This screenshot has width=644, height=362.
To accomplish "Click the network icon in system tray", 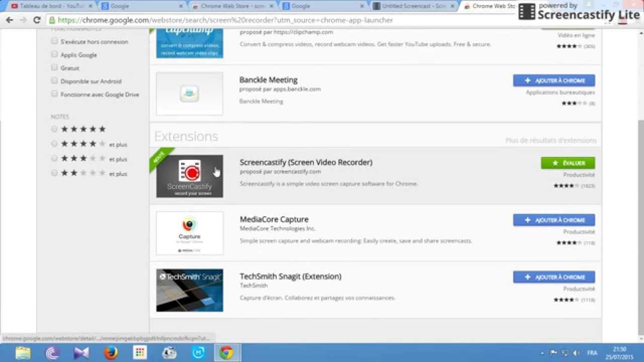I will (565, 353).
